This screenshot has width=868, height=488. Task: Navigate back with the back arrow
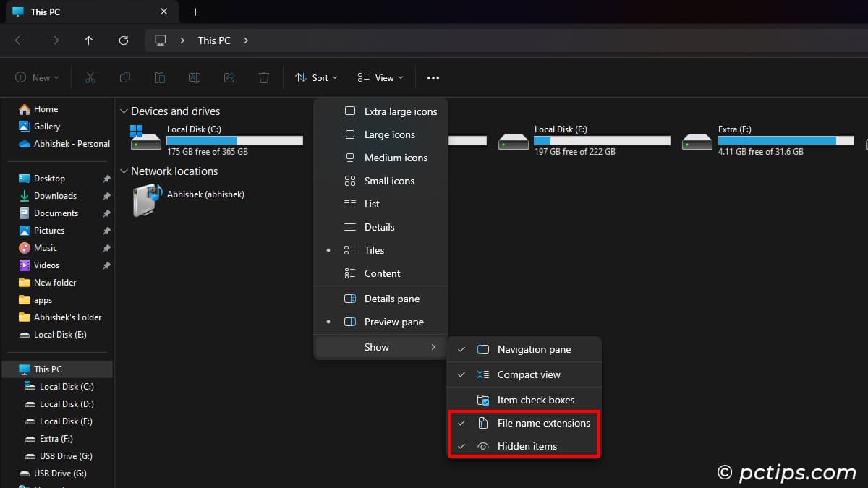coord(19,40)
